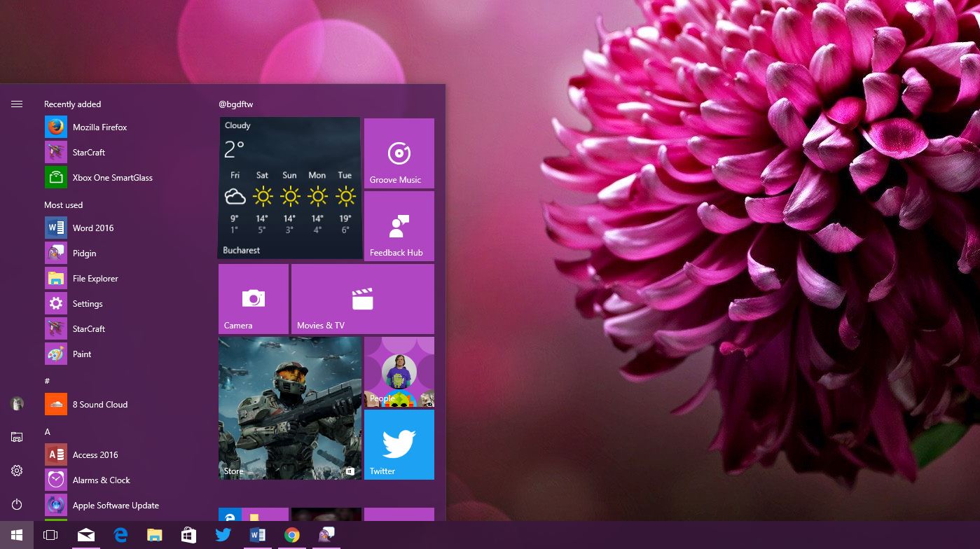Click the Windows Start button on taskbar
Image resolution: width=980 pixels, height=549 pixels.
coord(17,535)
